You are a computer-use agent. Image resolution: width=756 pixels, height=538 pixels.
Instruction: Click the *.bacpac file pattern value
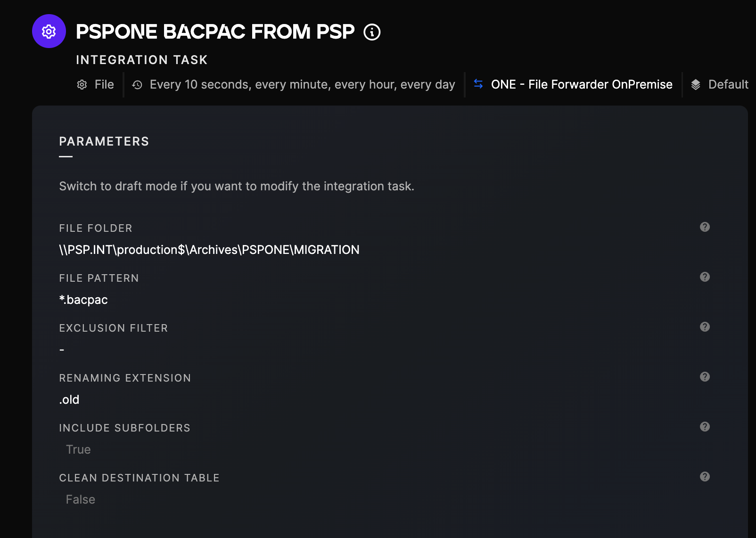[83, 300]
